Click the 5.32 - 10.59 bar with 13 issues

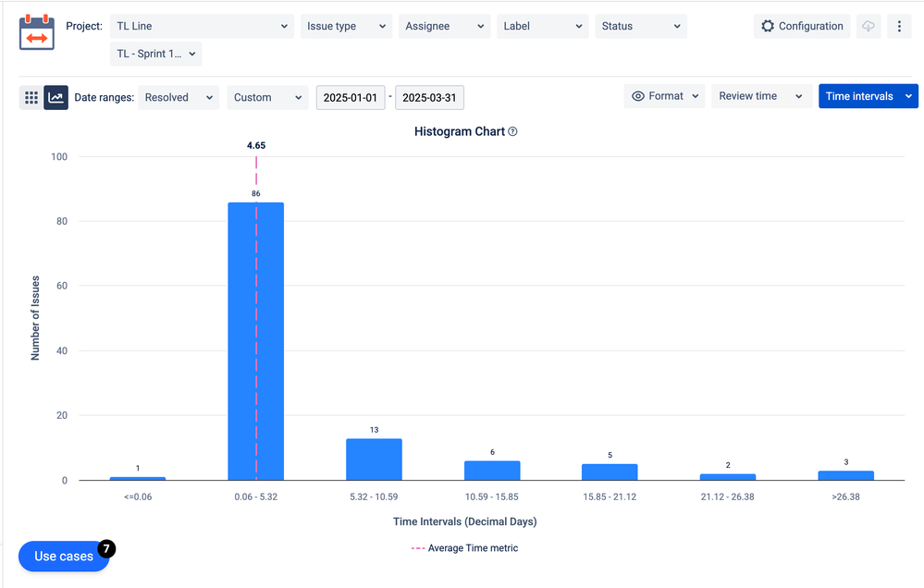(374, 459)
